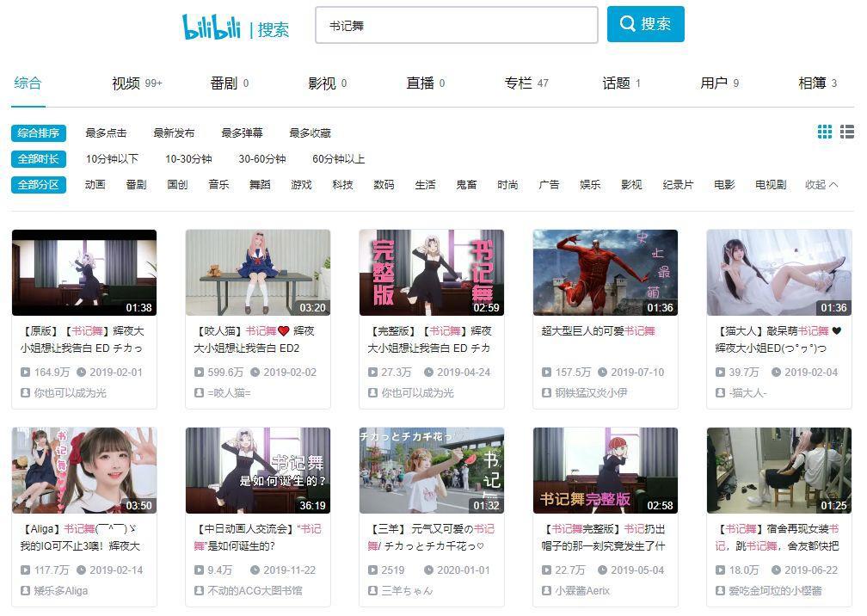Click the uploader icon beside 三羊ちゃん
867x616 pixels.
[373, 591]
